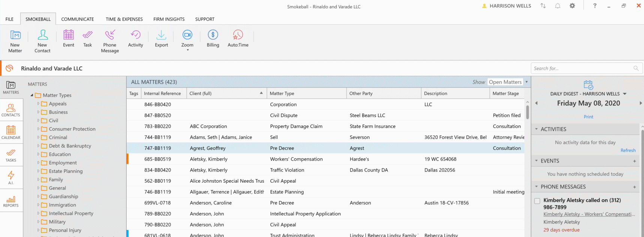Go to the previous day in digest

click(x=536, y=103)
